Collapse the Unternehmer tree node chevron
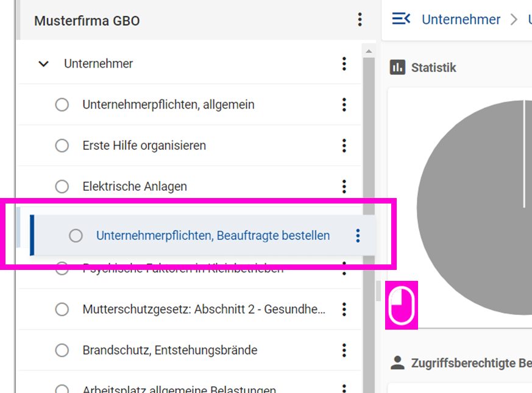 click(x=43, y=63)
